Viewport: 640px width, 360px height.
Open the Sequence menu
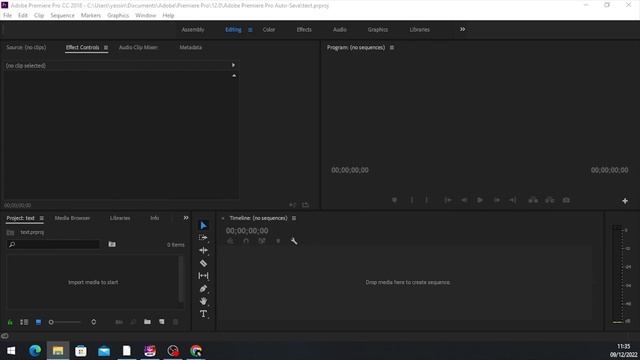point(62,16)
